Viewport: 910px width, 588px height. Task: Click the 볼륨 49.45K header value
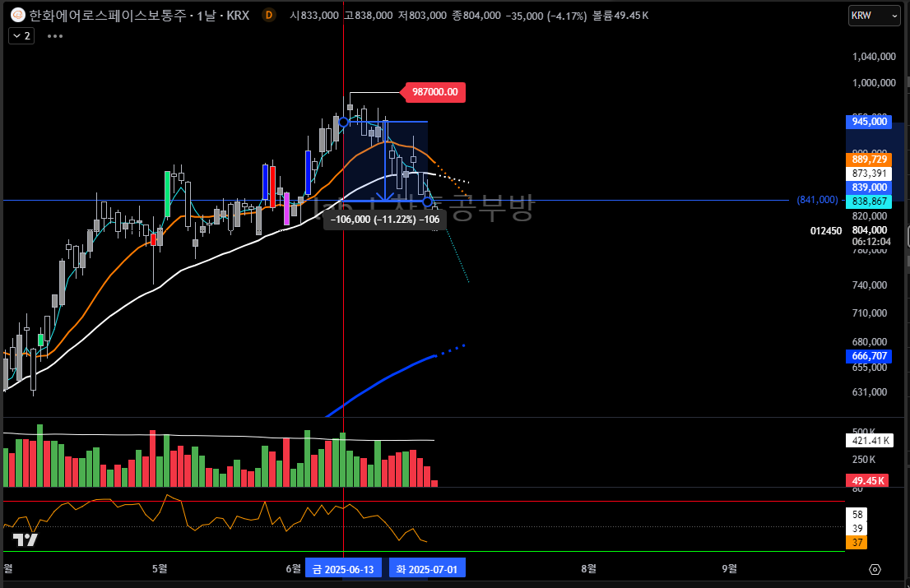coord(620,16)
